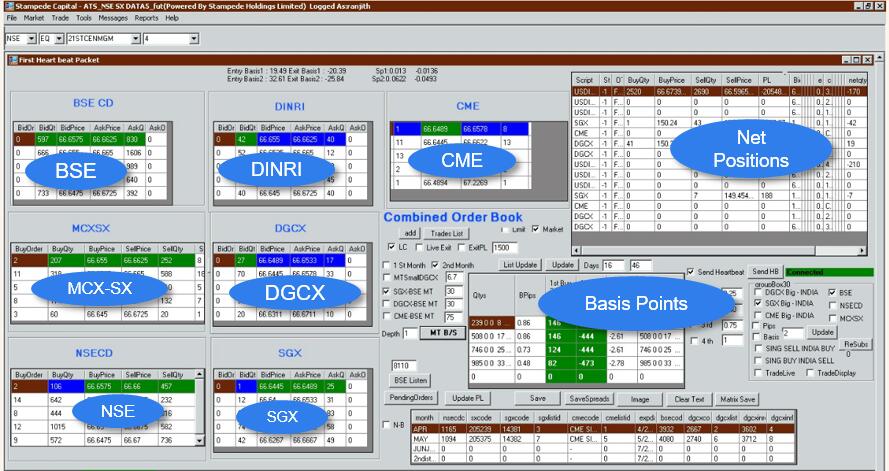Open the 21STCENMGM symbol dropdown

click(133, 39)
